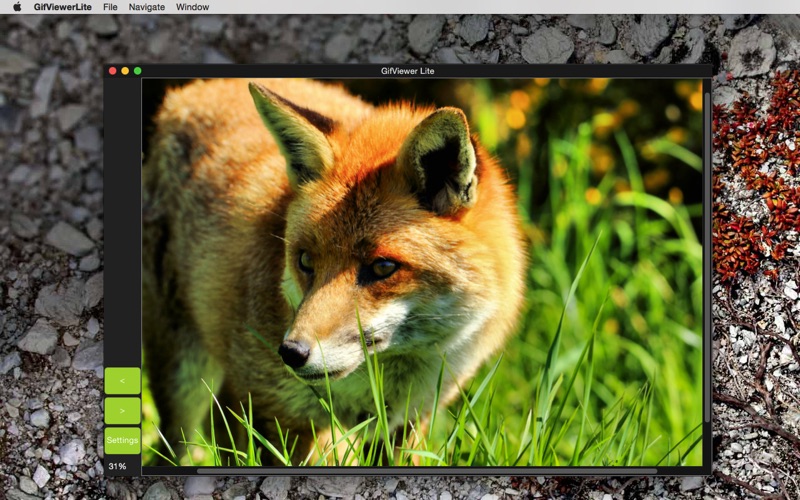Viewport: 800px width, 500px height.
Task: Click the fox image in the viewer
Action: tap(422, 272)
